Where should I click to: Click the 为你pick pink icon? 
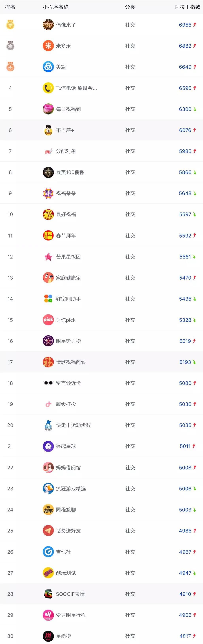click(x=48, y=320)
